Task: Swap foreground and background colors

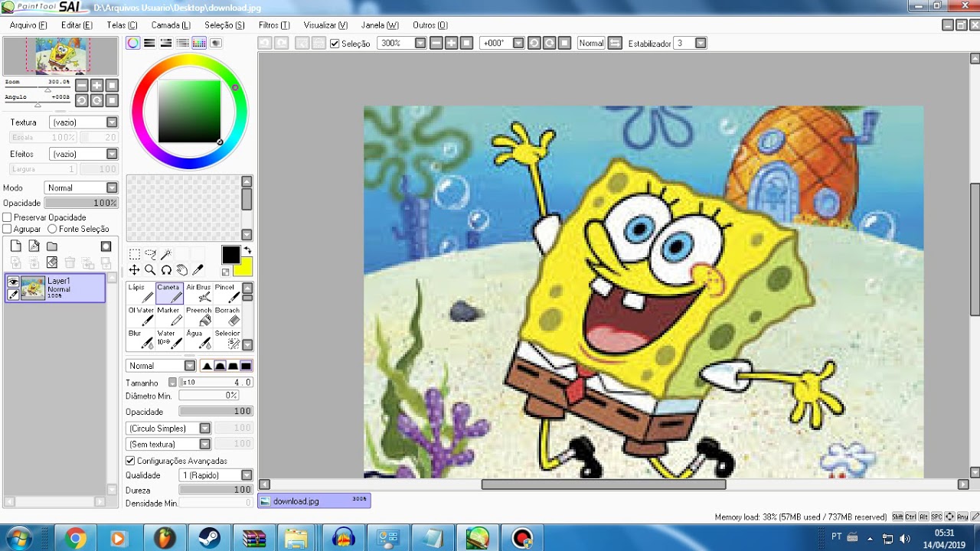Action: 247,250
